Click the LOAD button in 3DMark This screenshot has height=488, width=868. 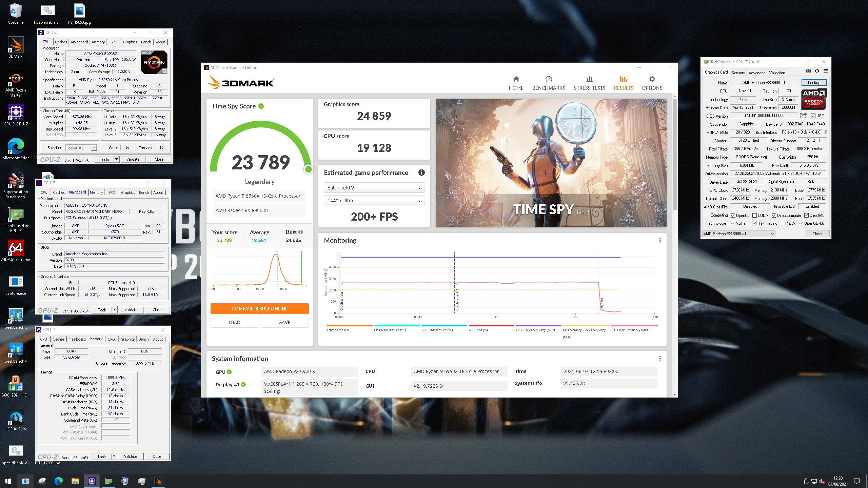pyautogui.click(x=234, y=322)
